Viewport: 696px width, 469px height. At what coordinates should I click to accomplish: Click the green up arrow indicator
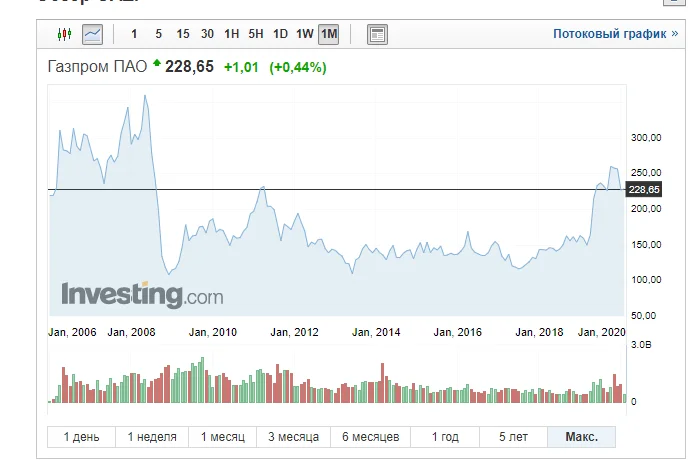pos(157,65)
